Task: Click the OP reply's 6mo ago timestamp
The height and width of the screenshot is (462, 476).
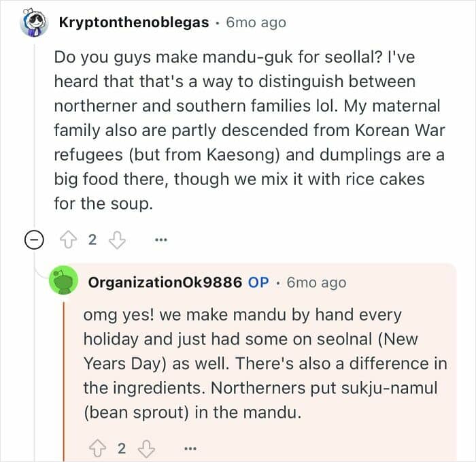Action: 316,282
